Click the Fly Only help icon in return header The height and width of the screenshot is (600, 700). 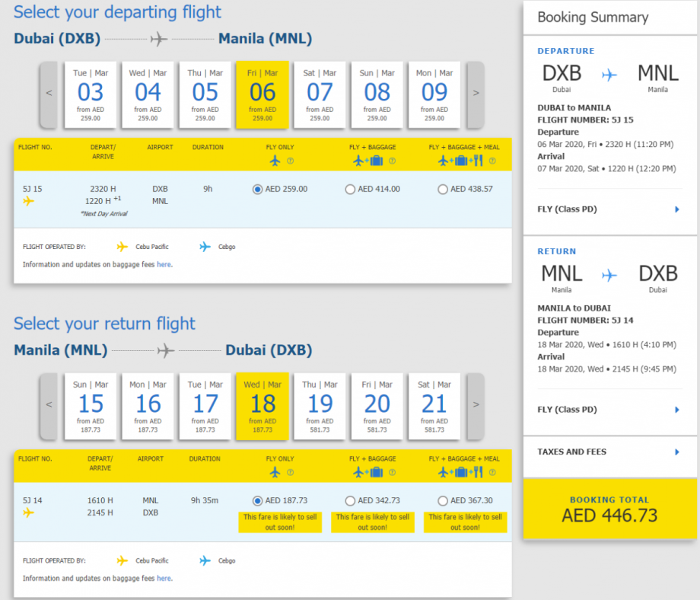click(291, 473)
